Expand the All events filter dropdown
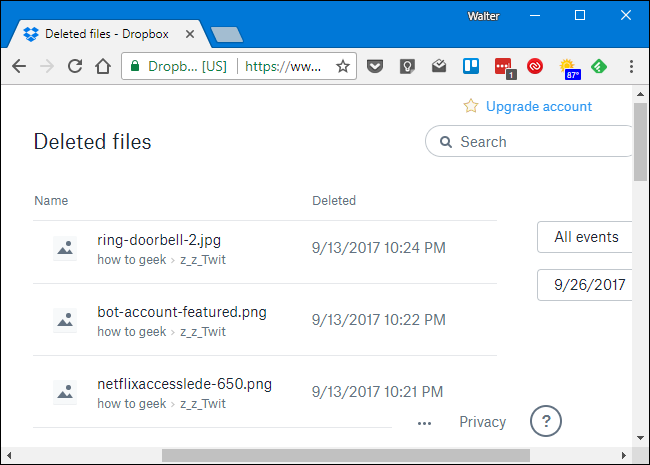The image size is (650, 465). tap(586, 237)
